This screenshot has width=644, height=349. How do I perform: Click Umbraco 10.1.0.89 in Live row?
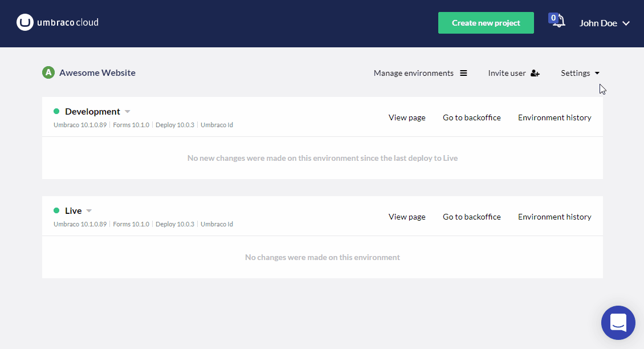point(80,224)
